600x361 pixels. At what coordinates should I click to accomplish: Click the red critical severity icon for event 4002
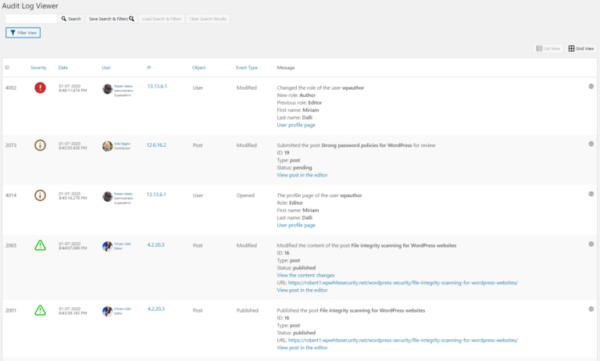tap(40, 88)
